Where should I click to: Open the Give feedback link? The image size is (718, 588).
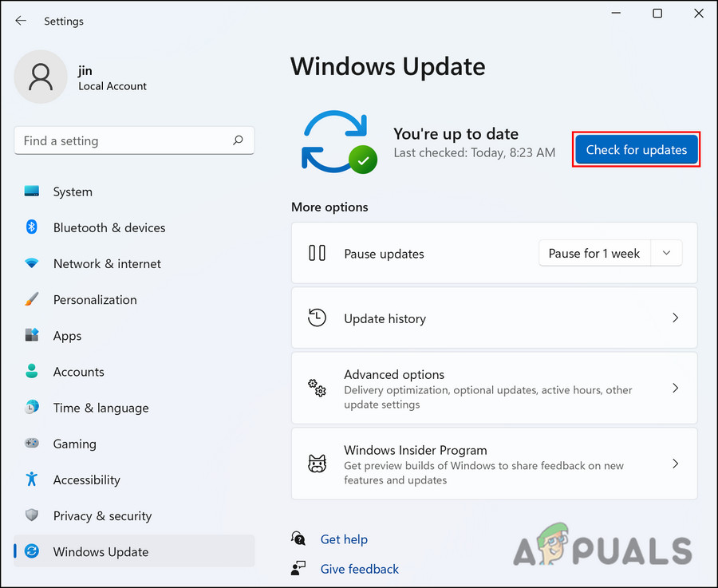tap(360, 569)
